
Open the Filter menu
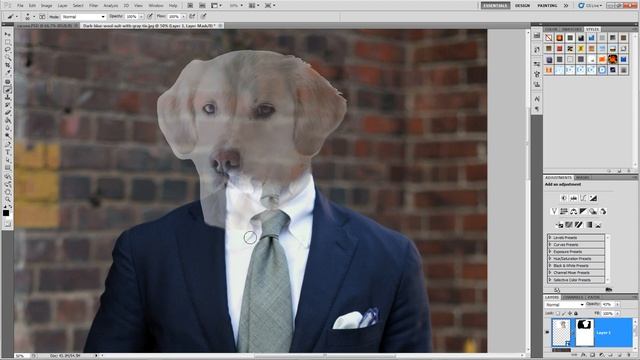(x=93, y=6)
